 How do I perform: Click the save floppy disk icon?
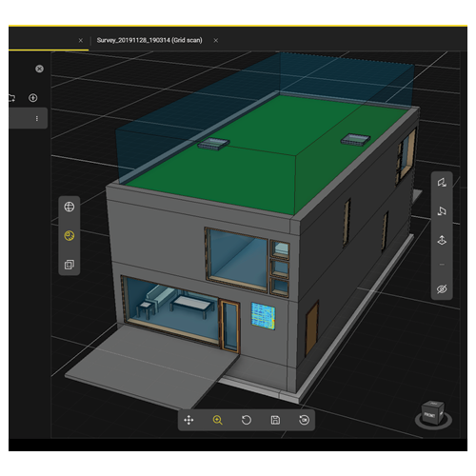pos(275,420)
